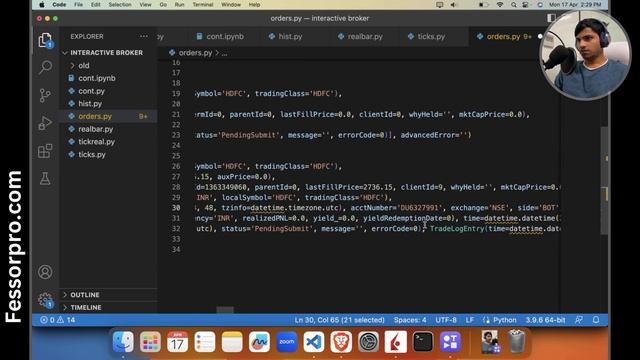Open the red Interactive Brokers dock app
The height and width of the screenshot is (360, 640).
pos(396,341)
